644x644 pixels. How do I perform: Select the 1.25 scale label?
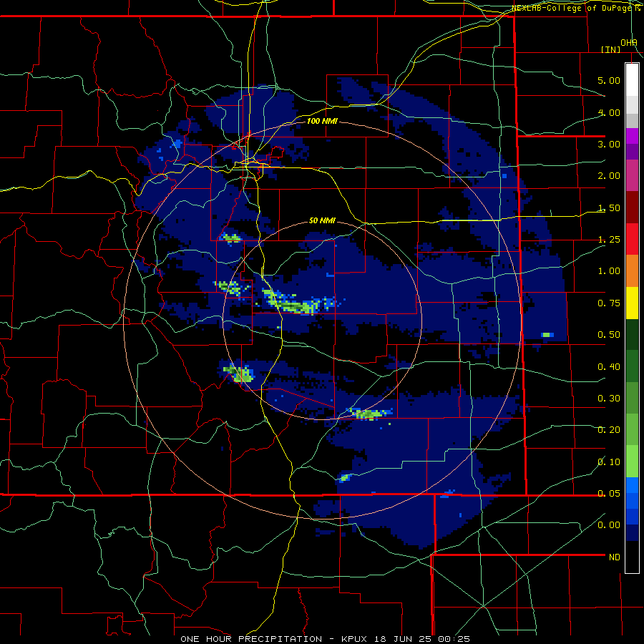(609, 240)
